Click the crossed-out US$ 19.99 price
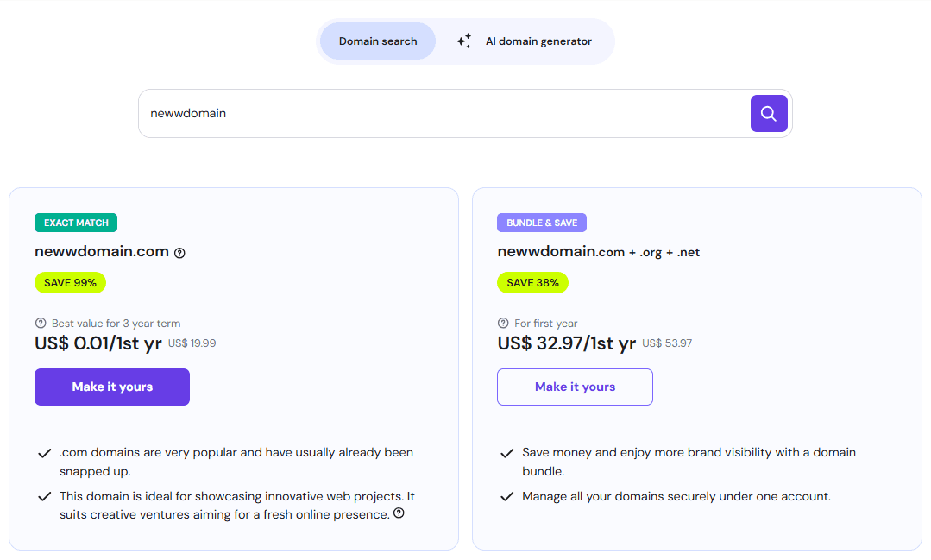Image resolution: width=931 pixels, height=560 pixels. pyautogui.click(x=194, y=343)
